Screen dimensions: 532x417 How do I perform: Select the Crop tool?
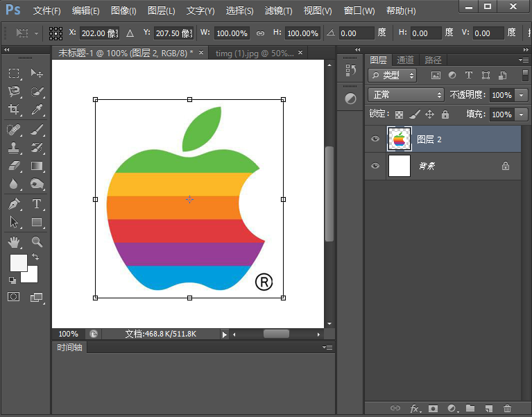(x=14, y=110)
